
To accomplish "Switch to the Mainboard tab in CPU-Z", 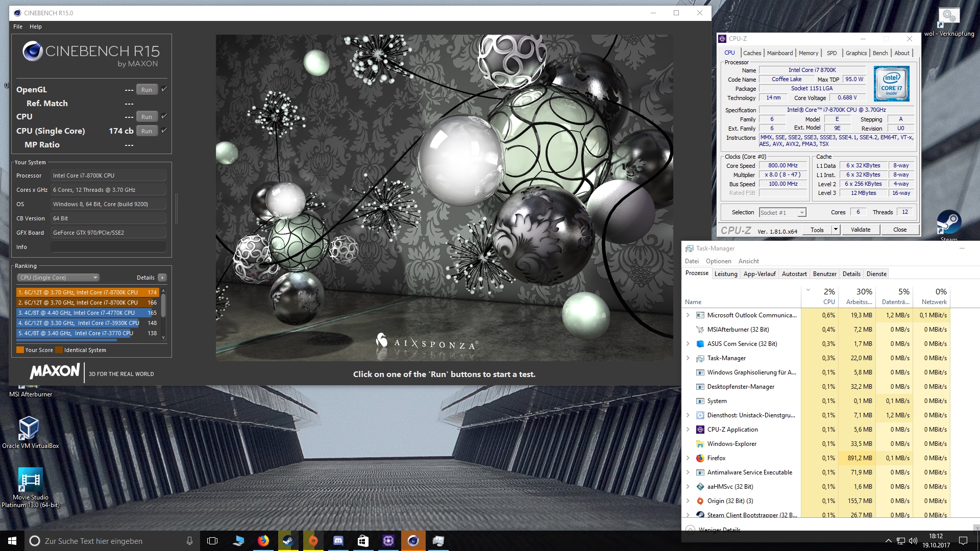I will tap(779, 53).
